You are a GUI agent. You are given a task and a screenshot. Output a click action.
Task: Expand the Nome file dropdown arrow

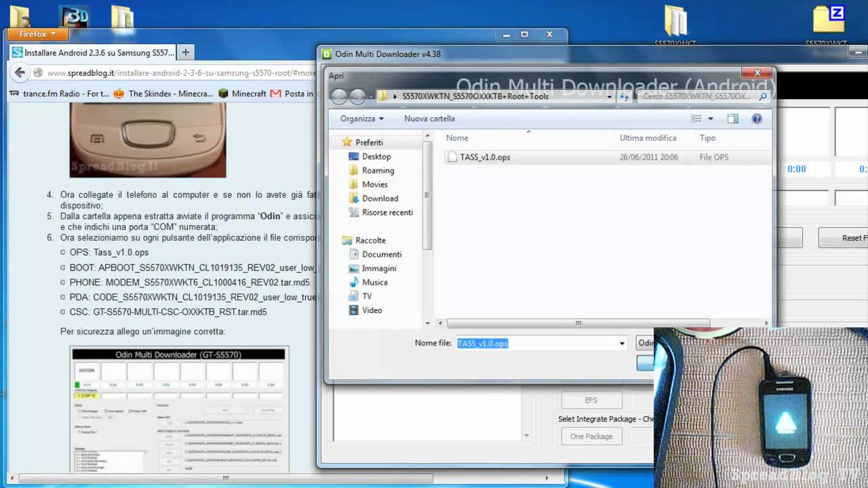click(622, 344)
